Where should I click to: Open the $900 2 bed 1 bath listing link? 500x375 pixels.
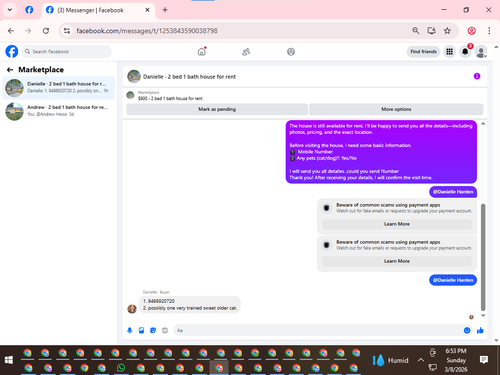coord(170,98)
